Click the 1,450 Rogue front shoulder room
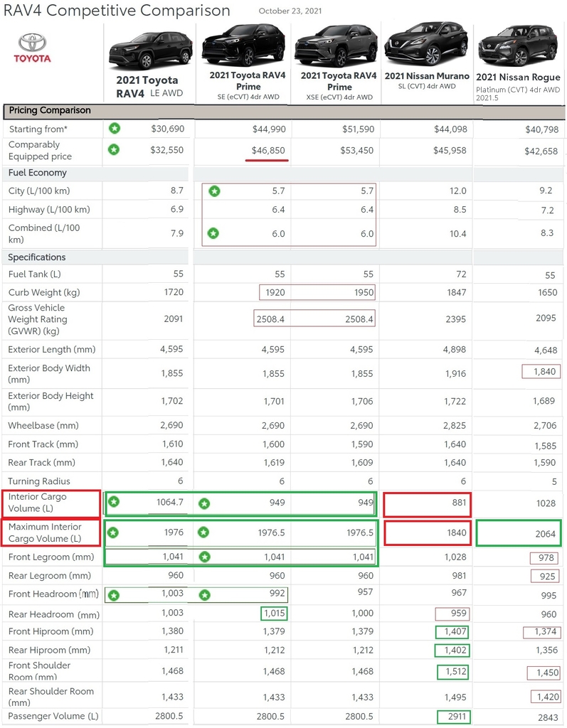This screenshot has width=567, height=728. 547,673
